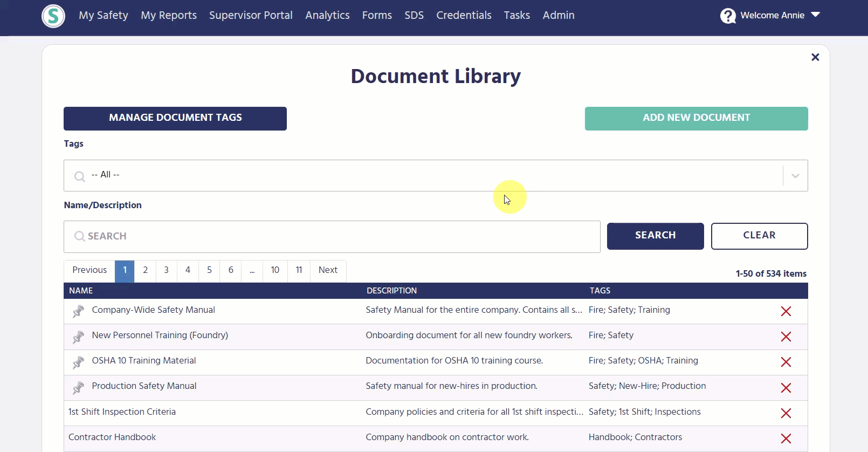Delete New Personnel Training (Foundry) with red X
The height and width of the screenshot is (452, 868).
click(786, 337)
